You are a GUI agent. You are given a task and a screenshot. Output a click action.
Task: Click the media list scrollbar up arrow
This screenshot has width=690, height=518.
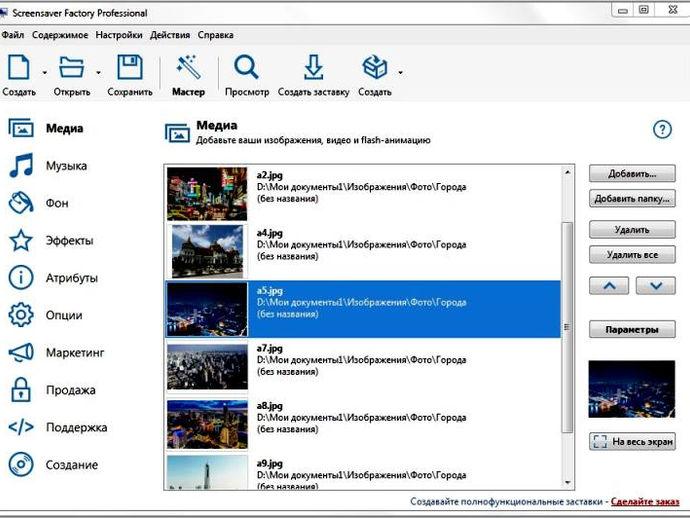click(567, 172)
